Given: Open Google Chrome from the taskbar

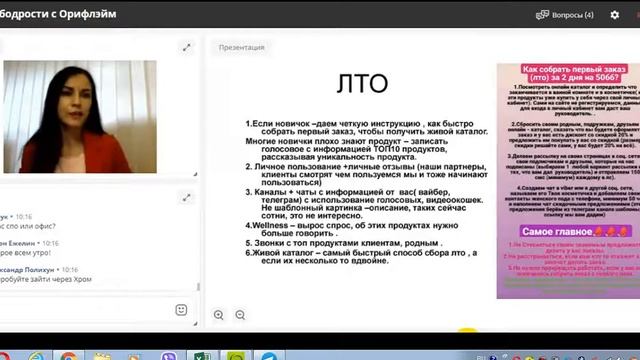Looking at the screenshot, I should point(69,356).
